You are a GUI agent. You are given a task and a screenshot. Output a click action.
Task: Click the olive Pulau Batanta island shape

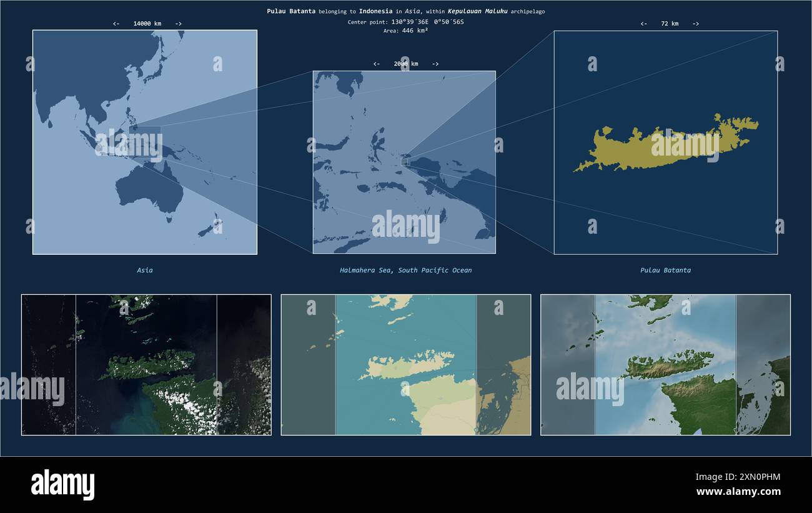[x=666, y=143]
